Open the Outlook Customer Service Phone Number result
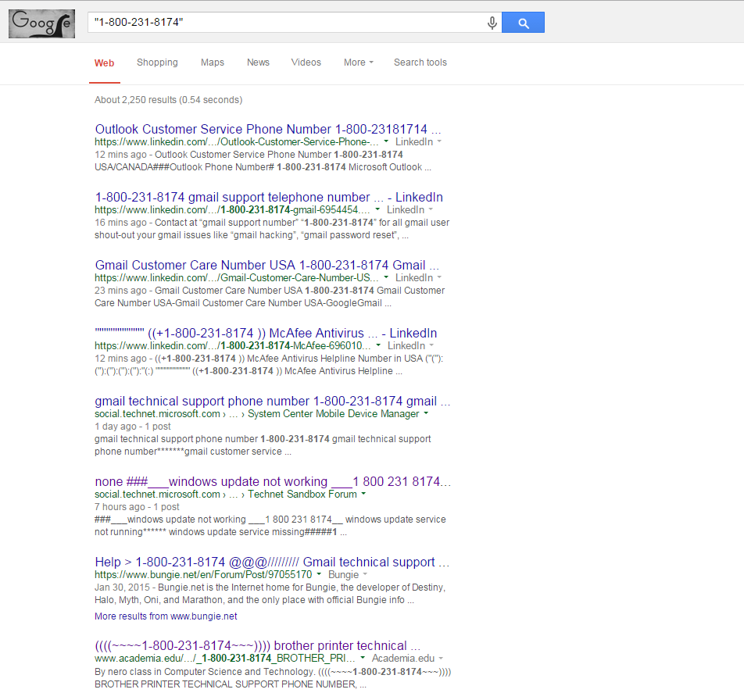Viewport: 744px width, 700px height. [x=268, y=129]
